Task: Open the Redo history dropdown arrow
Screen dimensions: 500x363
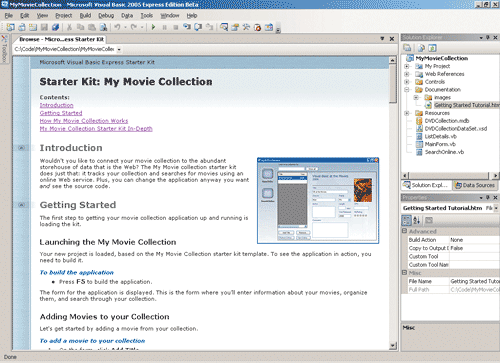Action: [x=142, y=27]
